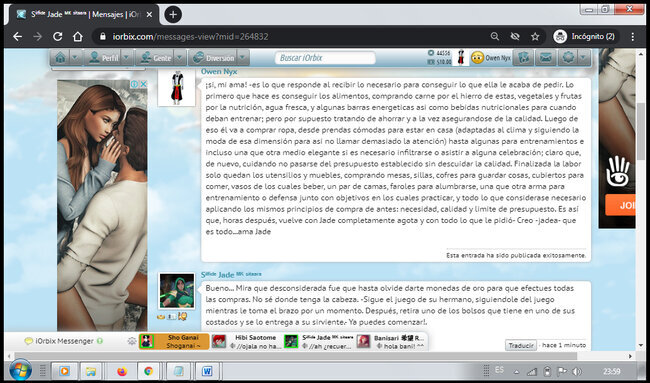Screen dimensions: 650x383
Task: Reload the page with the refresh icon
Action: [x=58, y=36]
